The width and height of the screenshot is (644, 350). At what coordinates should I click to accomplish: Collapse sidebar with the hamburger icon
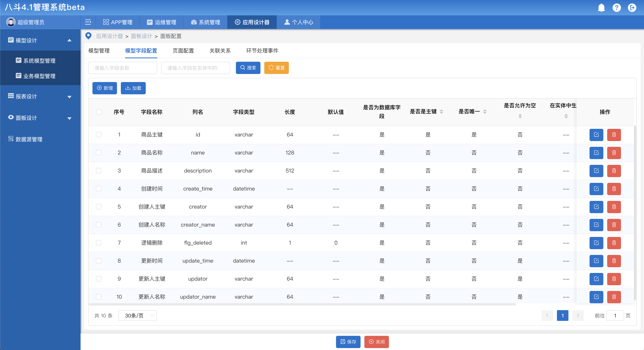click(x=88, y=22)
